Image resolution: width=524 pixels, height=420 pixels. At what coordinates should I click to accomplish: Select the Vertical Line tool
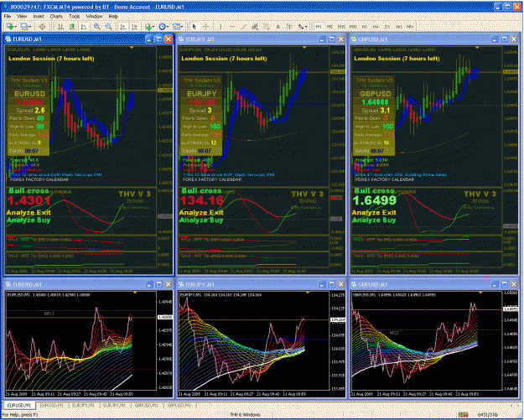[220, 27]
